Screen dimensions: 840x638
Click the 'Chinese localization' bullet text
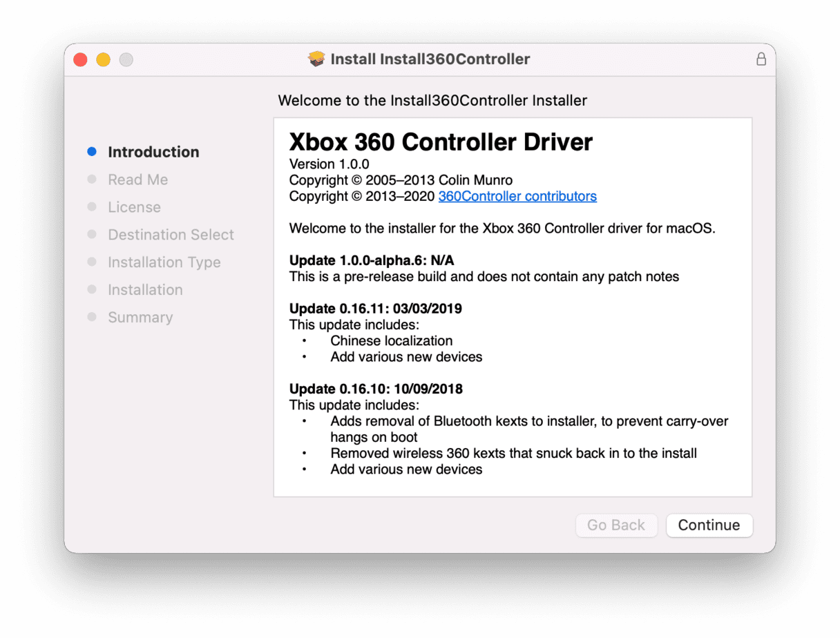click(392, 340)
